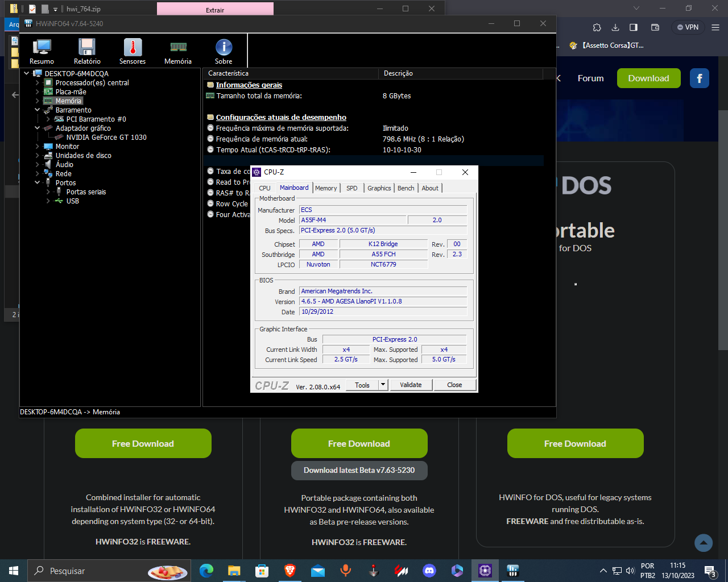Click scroll-to-top arrow on HWiNFO webpage
Viewport: 728px width, 582px height.
coord(704,543)
